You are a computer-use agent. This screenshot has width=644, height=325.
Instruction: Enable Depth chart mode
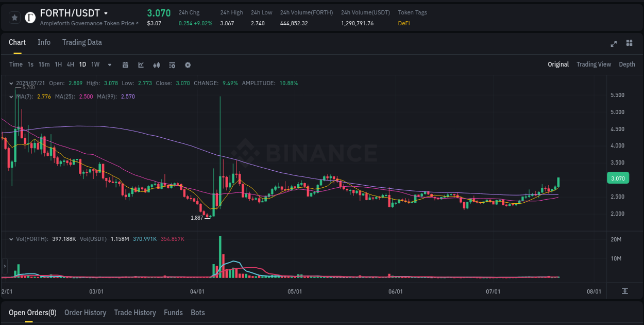click(x=627, y=64)
